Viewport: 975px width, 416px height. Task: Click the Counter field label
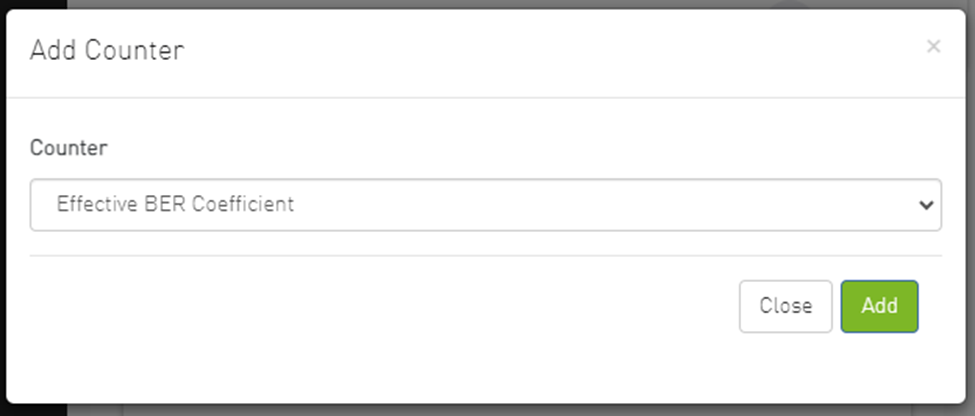[68, 148]
